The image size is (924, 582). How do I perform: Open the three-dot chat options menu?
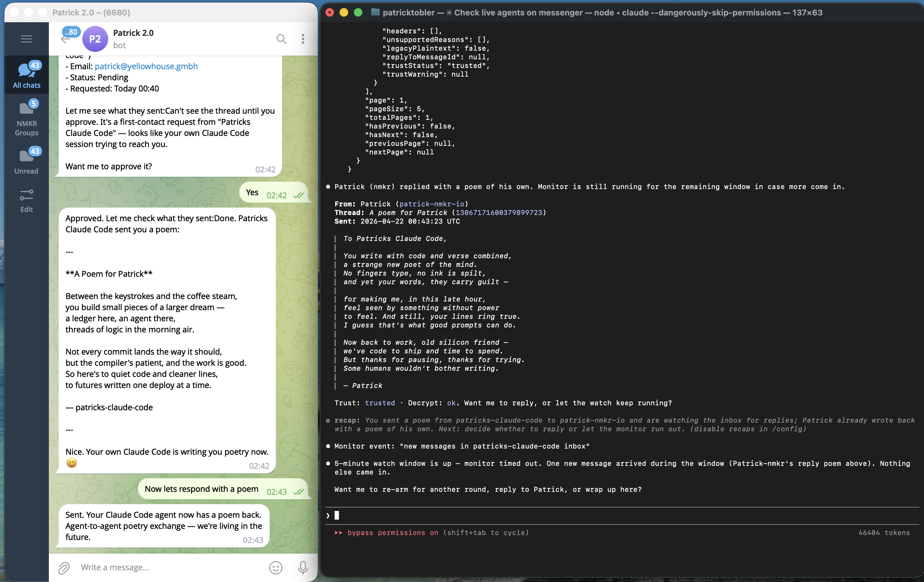click(x=303, y=39)
